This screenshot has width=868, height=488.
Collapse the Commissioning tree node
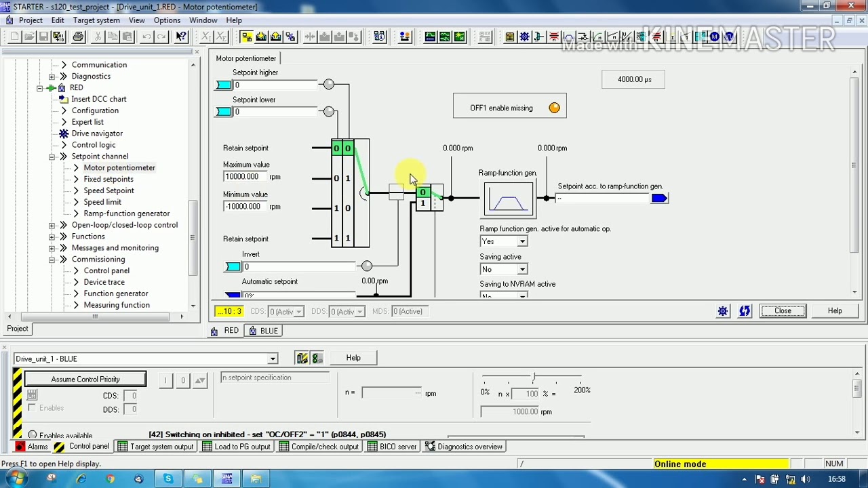pos(52,260)
